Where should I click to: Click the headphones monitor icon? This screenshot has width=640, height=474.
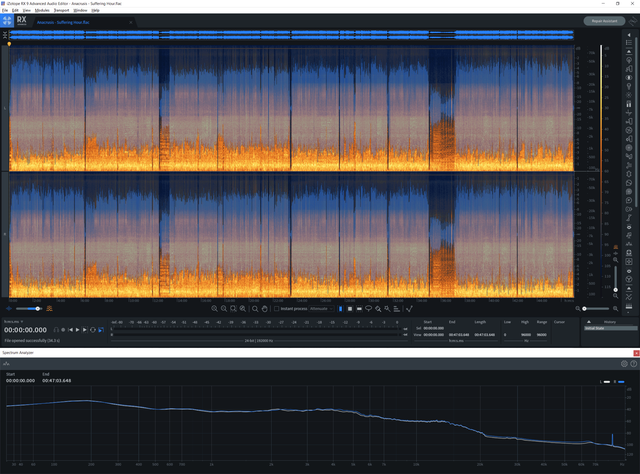56,330
